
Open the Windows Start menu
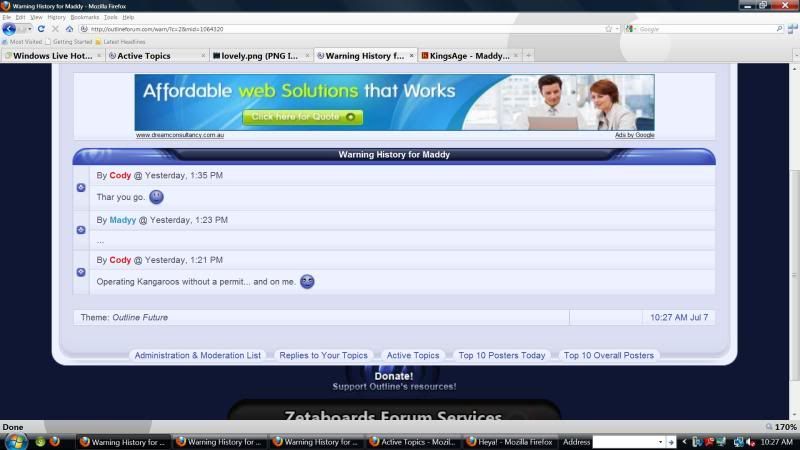click(x=15, y=441)
